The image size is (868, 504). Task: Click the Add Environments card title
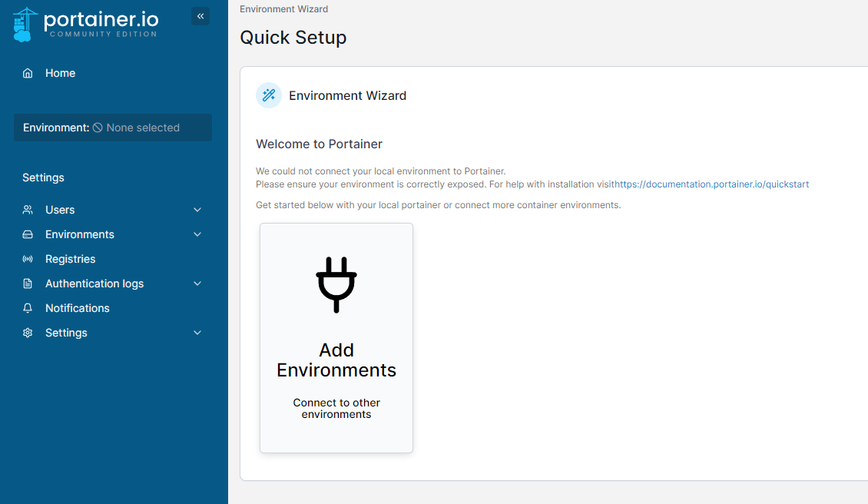tap(336, 360)
